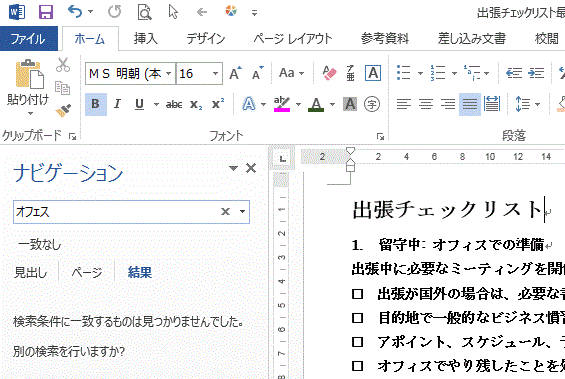This screenshot has height=379, width=565.
Task: Open the bullets list dropdown arrow
Action: [x=420, y=73]
